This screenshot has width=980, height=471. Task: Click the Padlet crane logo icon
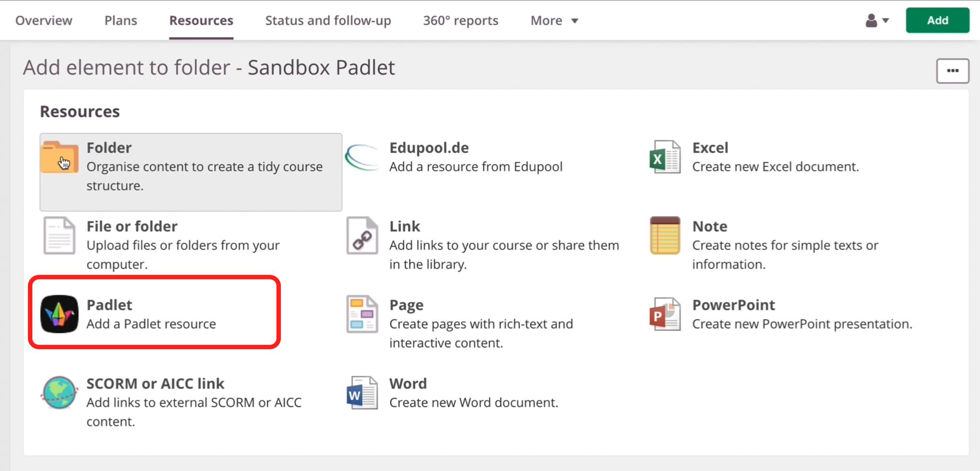(59, 314)
